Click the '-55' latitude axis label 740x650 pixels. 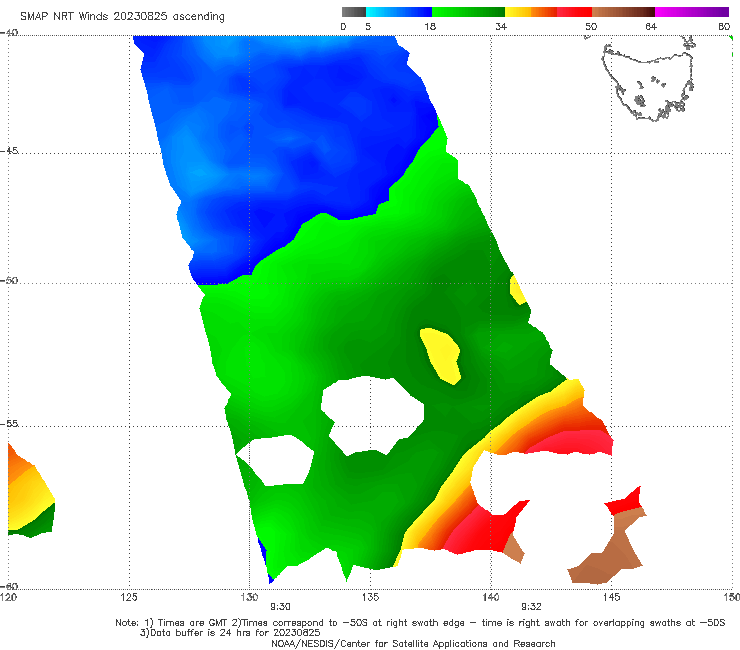9,423
